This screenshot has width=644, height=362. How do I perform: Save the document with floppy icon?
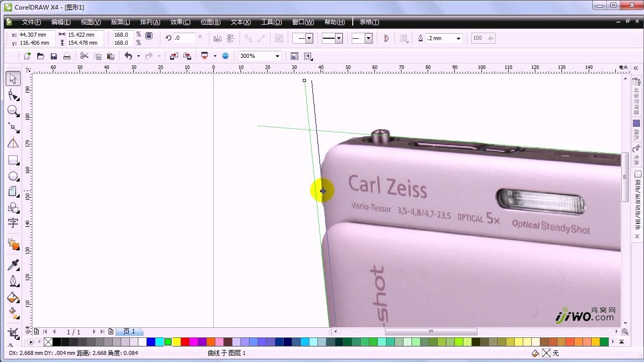point(53,56)
